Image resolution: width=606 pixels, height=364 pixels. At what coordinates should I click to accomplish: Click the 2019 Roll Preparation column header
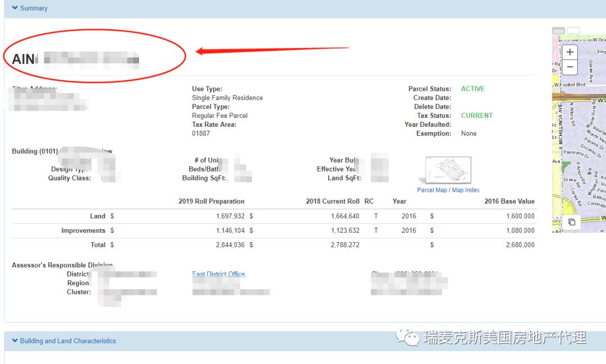[x=212, y=201]
